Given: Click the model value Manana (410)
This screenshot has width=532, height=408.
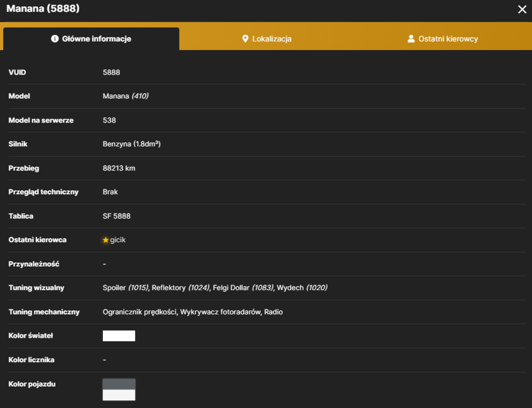Looking at the screenshot, I should point(126,96).
